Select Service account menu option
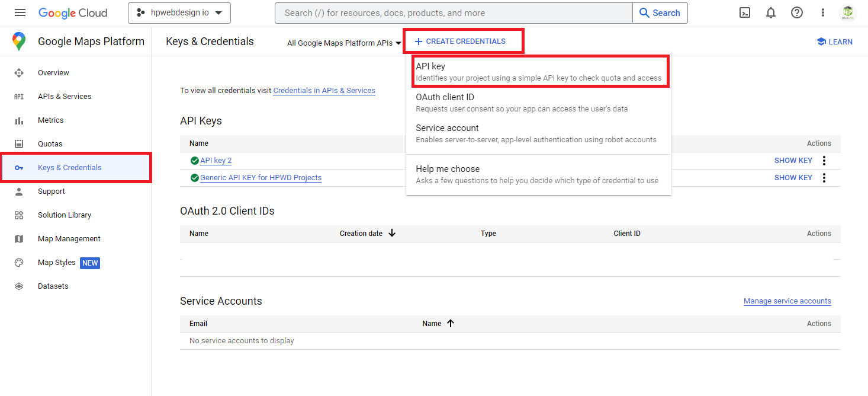Screen dimensions: 868x396 coord(538,133)
